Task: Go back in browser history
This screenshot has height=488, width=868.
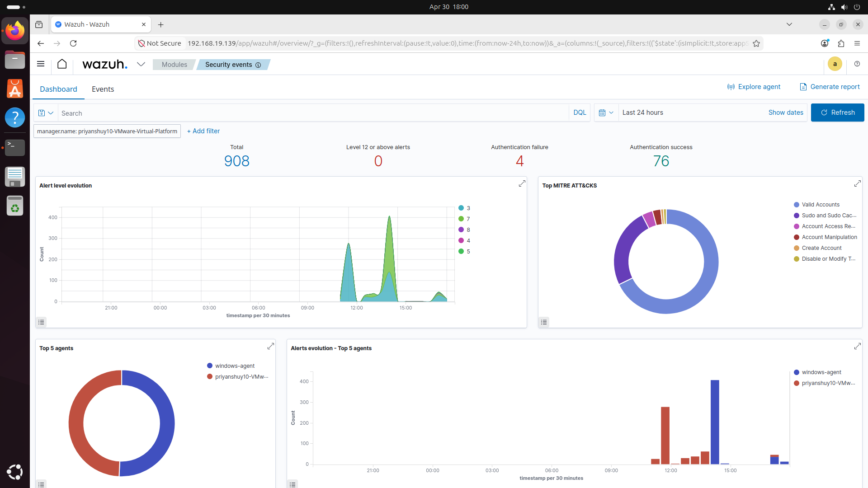Action: pyautogui.click(x=41, y=43)
